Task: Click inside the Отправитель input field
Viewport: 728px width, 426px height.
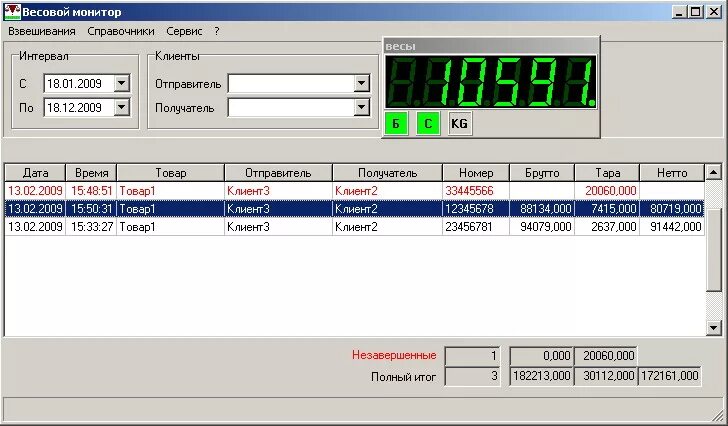Action: click(292, 84)
